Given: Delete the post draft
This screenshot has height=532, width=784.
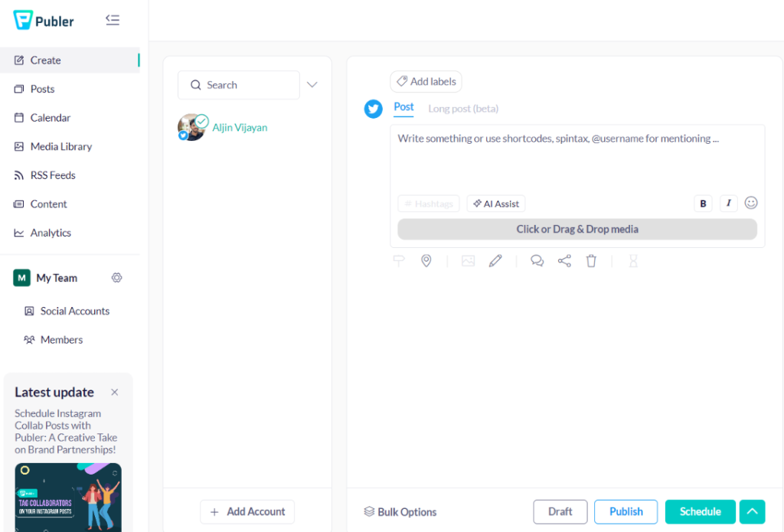Looking at the screenshot, I should (x=590, y=261).
